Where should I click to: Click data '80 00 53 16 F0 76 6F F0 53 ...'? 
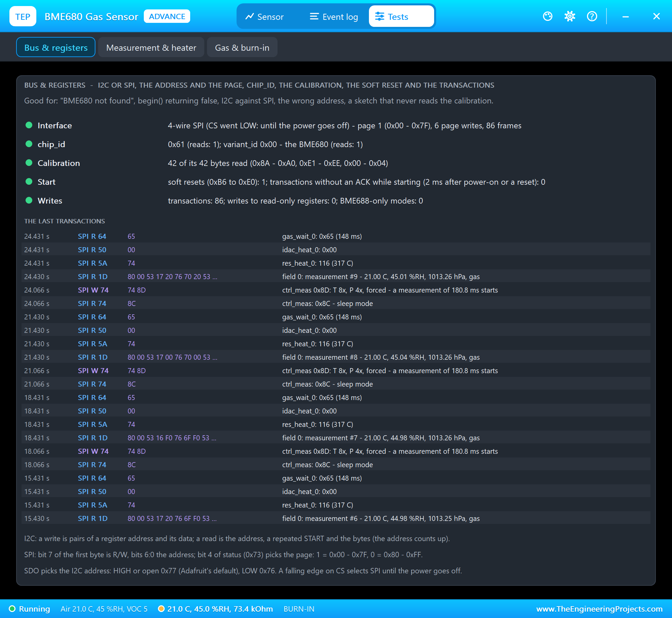pyautogui.click(x=172, y=438)
